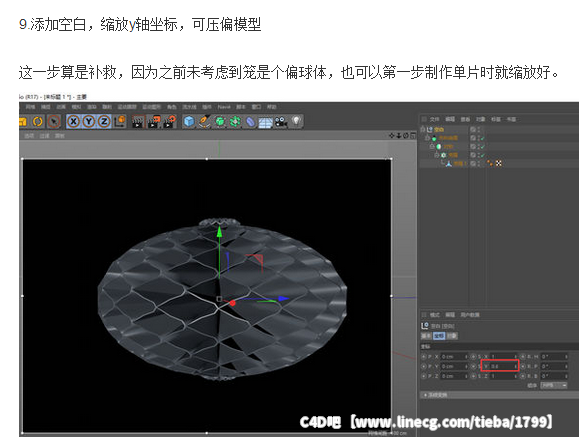Add a Cube primitive object
Image resolution: width=586 pixels, height=441 pixels.
pyautogui.click(x=189, y=121)
